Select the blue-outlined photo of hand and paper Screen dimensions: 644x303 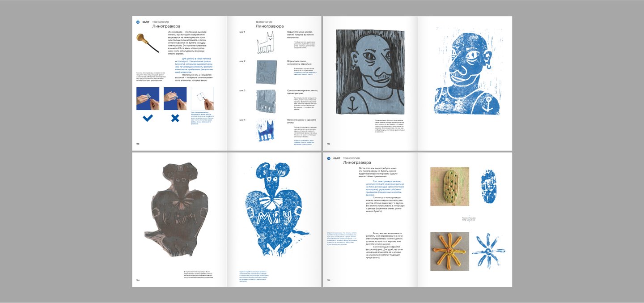coord(203,98)
